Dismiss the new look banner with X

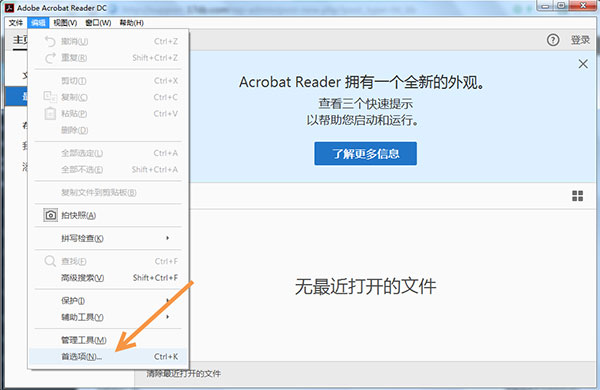point(583,64)
